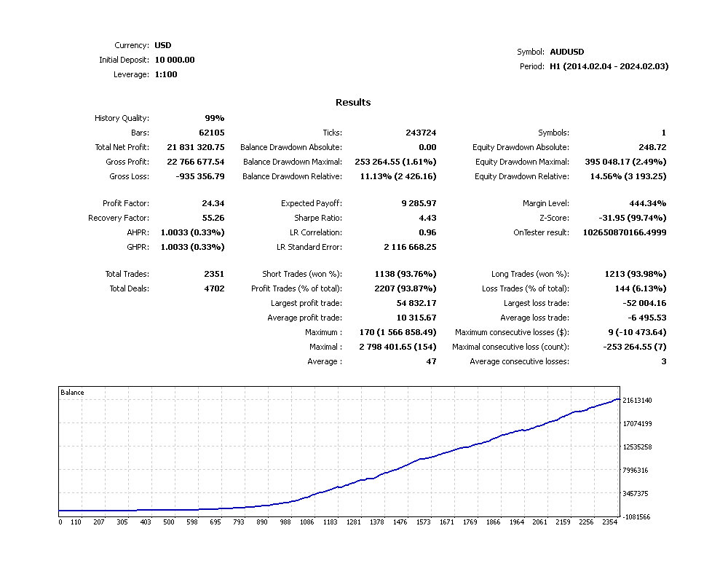The height and width of the screenshot is (574, 728).
Task: Click the Ticks value 243724
Action: tap(421, 133)
